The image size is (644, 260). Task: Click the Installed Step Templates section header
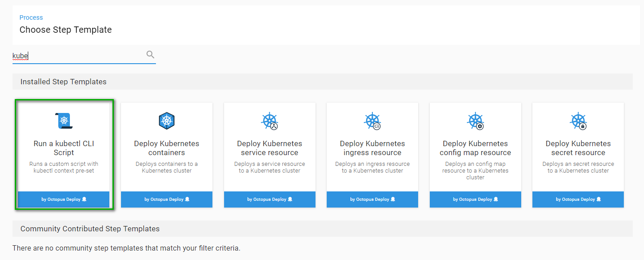point(63,82)
